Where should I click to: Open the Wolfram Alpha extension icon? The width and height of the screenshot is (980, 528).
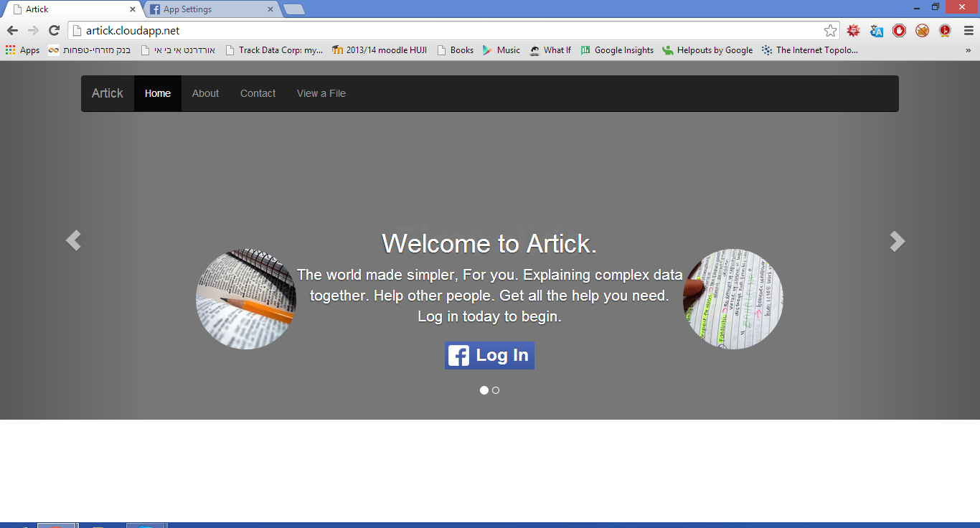853,31
